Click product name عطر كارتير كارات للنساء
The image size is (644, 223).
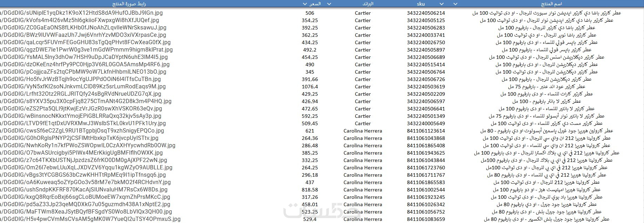point(546,94)
